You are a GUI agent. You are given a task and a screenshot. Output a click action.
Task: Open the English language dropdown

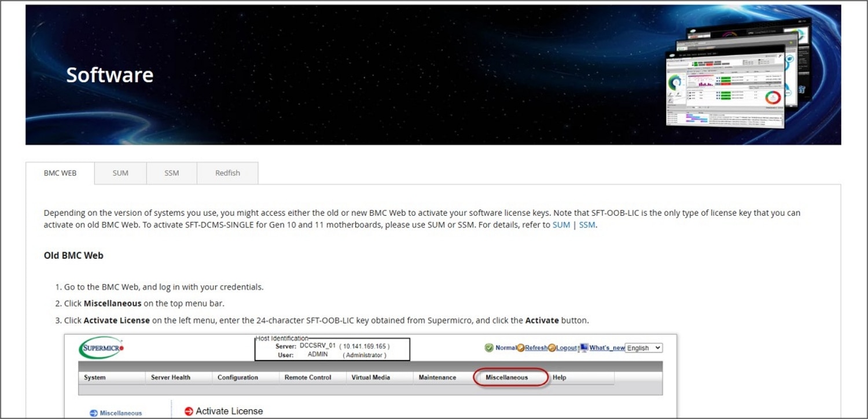[643, 348]
